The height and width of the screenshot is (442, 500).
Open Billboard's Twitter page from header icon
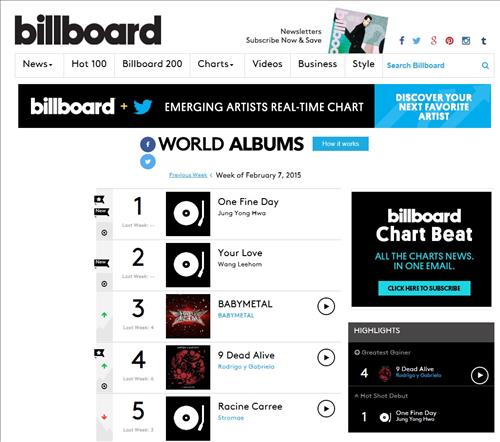(x=416, y=41)
